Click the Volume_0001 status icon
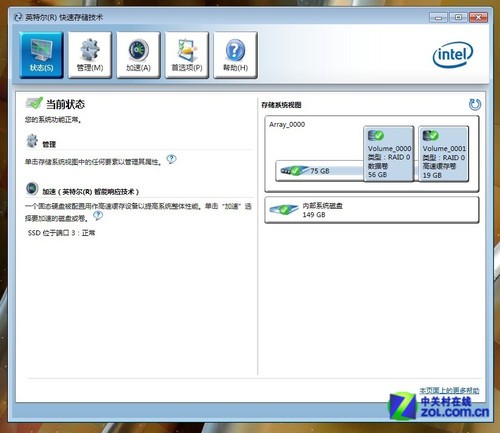The height and width of the screenshot is (433, 500). [431, 135]
